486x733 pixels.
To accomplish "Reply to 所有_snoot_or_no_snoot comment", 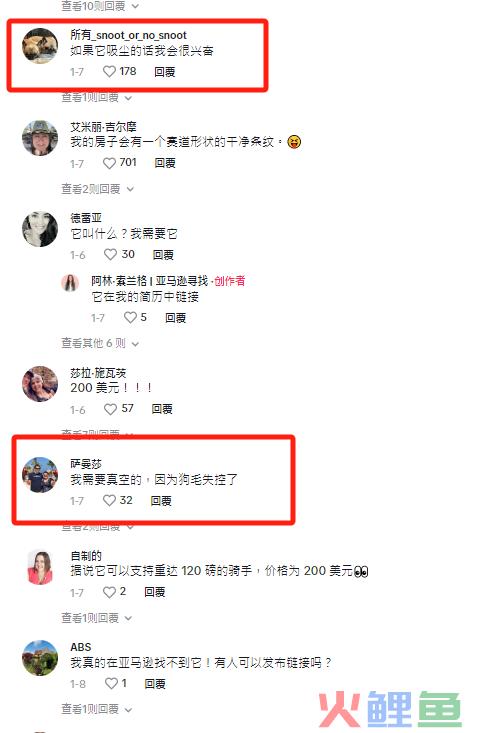I will coord(164,72).
